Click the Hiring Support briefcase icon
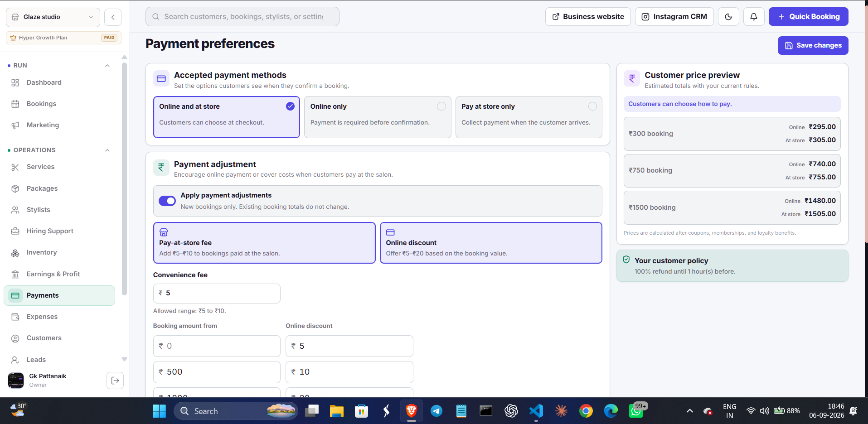Screen dimensions: 868x424 15,231
